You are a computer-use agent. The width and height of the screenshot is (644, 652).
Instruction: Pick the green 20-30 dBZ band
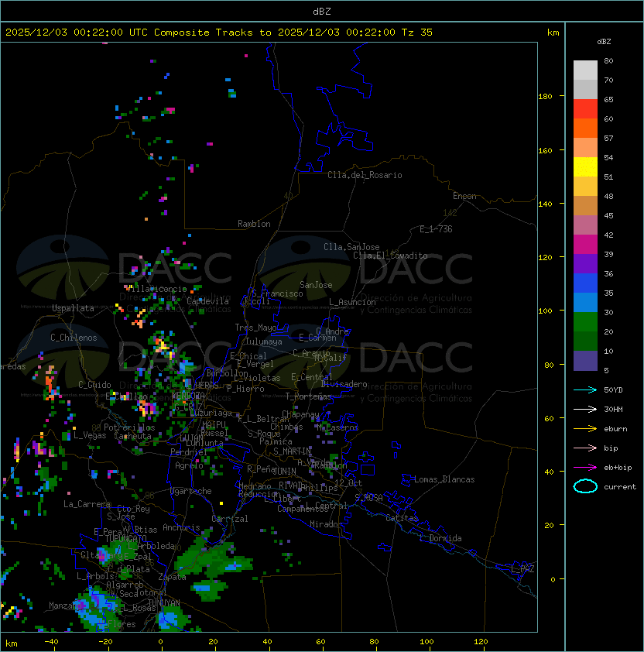[x=585, y=322]
